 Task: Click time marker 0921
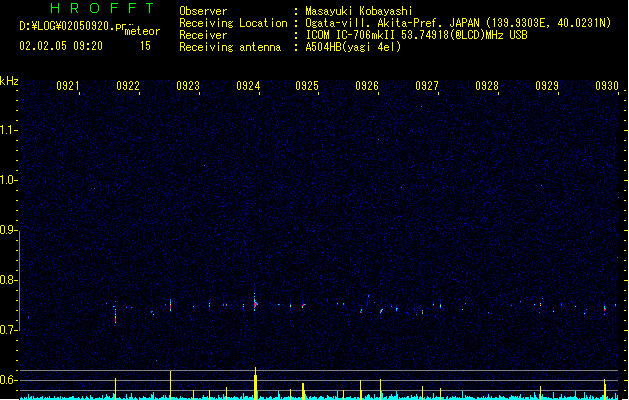coord(68,86)
